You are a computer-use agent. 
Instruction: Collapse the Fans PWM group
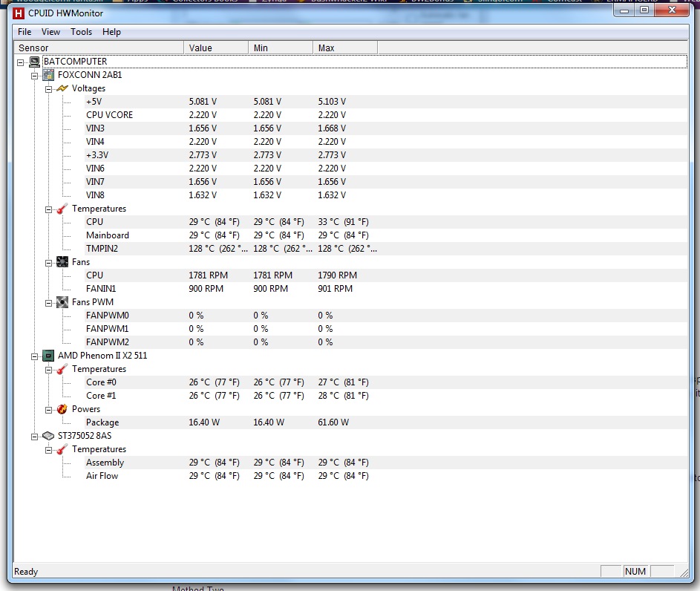[49, 303]
